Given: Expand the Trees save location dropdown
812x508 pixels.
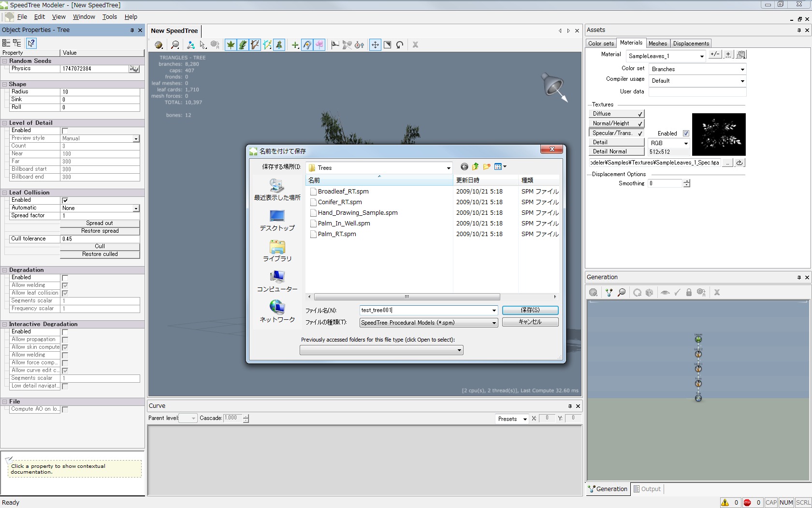Looking at the screenshot, I should pos(449,168).
